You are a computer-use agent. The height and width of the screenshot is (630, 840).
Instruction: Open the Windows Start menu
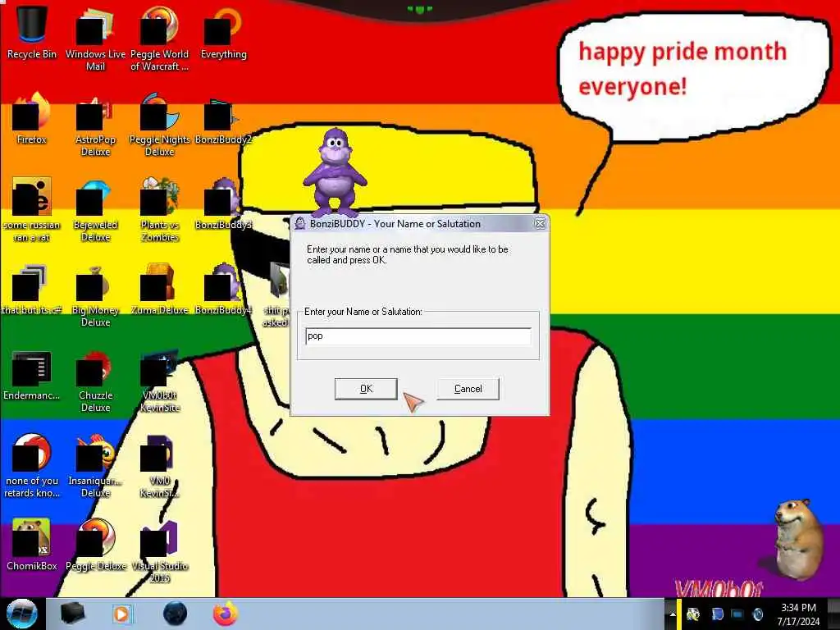tap(21, 614)
